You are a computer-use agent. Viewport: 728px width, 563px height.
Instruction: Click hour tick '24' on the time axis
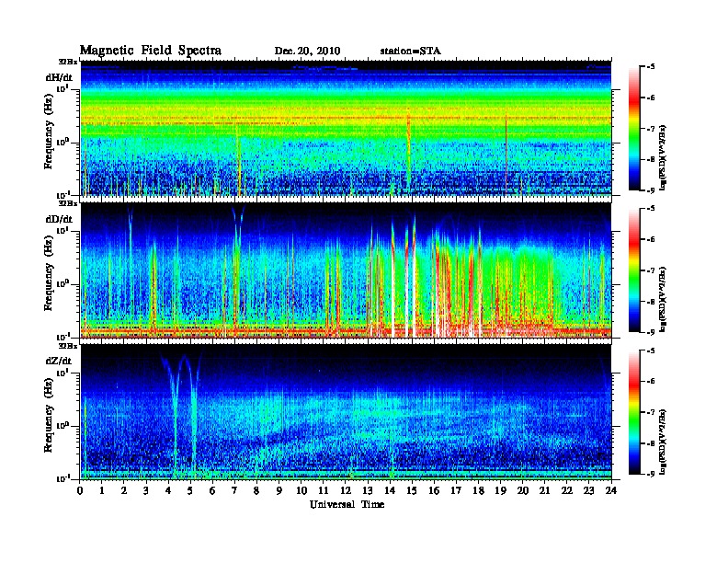pos(611,490)
